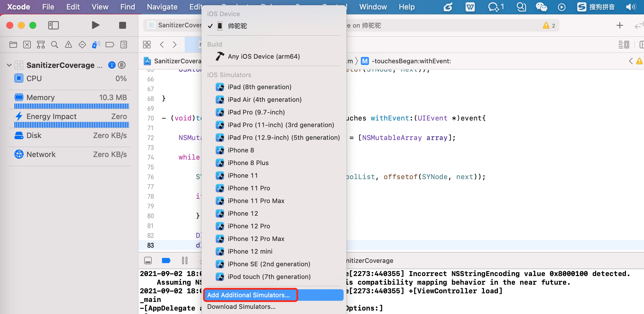Toggle breakpoints activation in debug bar
This screenshot has width=644, height=314.
[166, 261]
